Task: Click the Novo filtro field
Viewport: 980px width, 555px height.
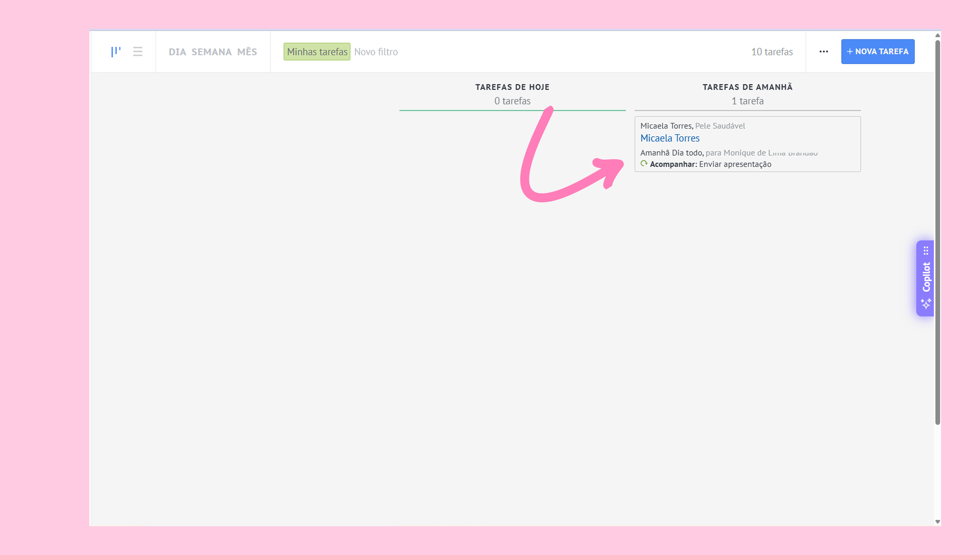Action: [x=376, y=52]
